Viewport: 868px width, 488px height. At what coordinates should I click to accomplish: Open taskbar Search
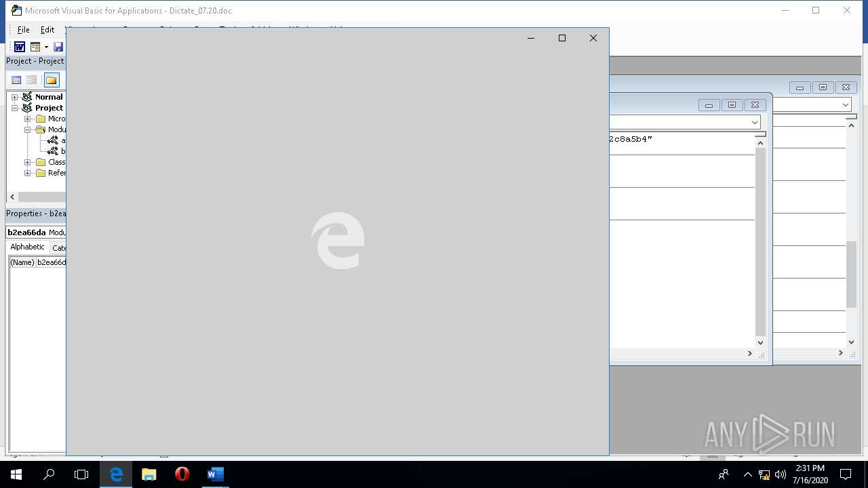49,474
